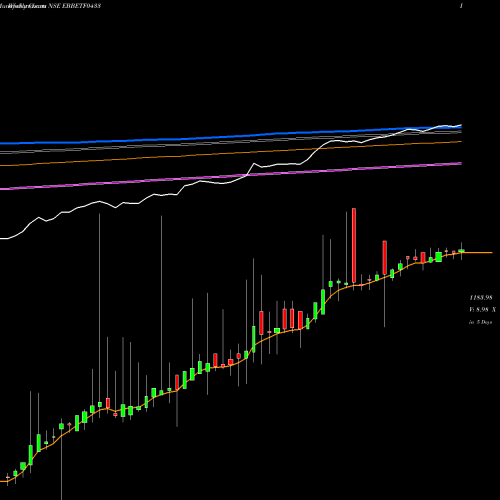This screenshot has width=500, height=500.
Task: Select the tallest red candlestick on the chart
Action: tap(354, 246)
